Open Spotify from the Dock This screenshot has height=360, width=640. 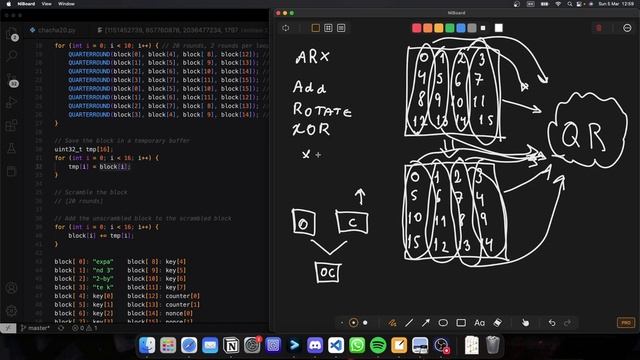click(378, 345)
